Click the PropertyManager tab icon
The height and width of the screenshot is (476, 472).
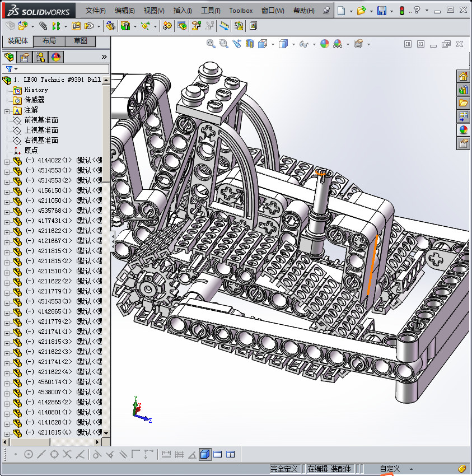25,57
